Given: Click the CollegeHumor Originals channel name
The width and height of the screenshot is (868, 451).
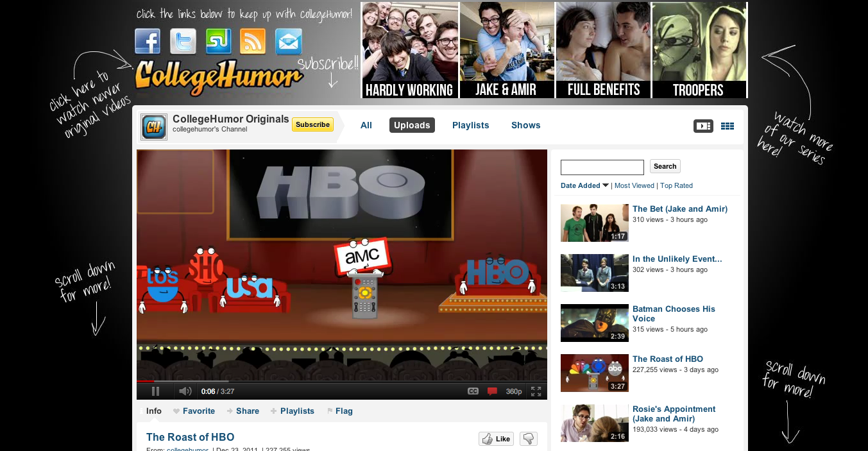Looking at the screenshot, I should [x=231, y=119].
